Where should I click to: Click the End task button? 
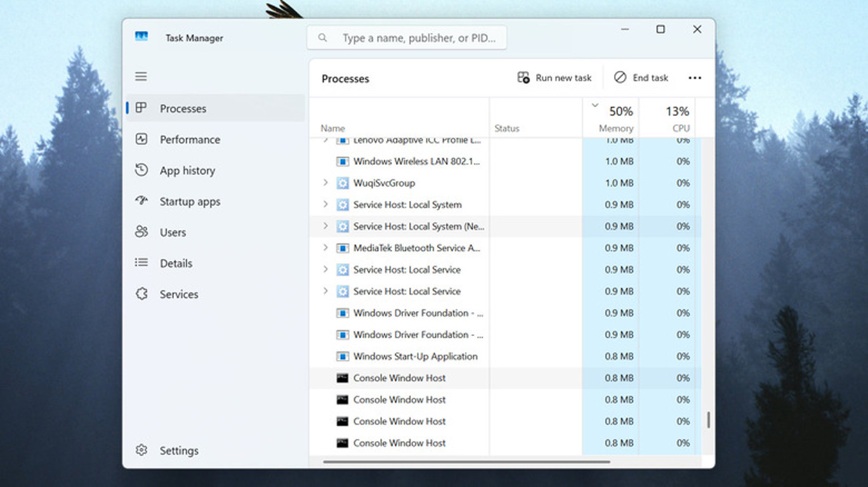[x=641, y=78]
